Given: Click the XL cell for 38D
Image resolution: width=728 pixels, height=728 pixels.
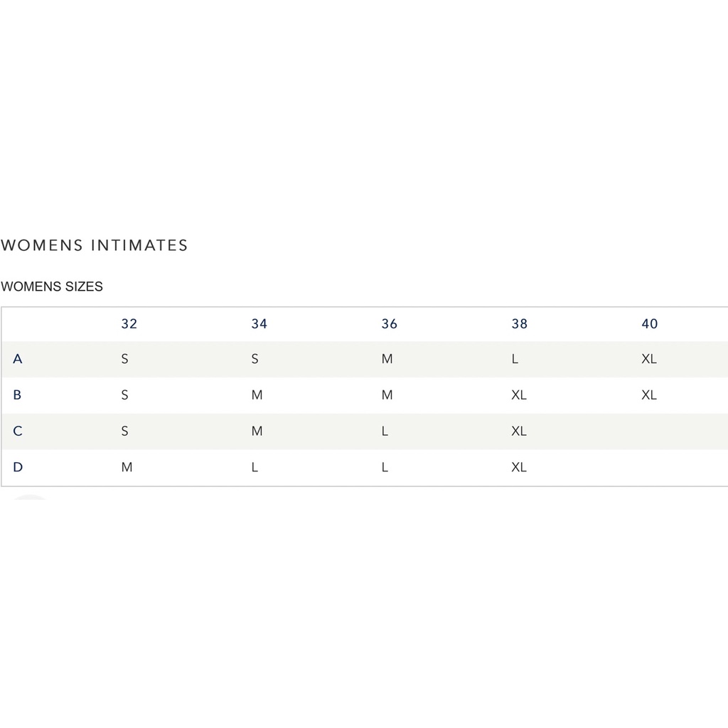Looking at the screenshot, I should point(518,467).
